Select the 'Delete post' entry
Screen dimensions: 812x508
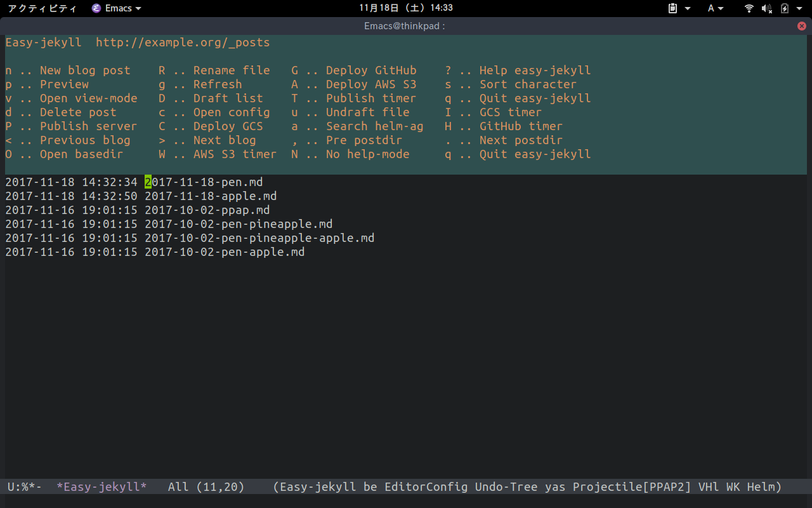[x=78, y=112]
